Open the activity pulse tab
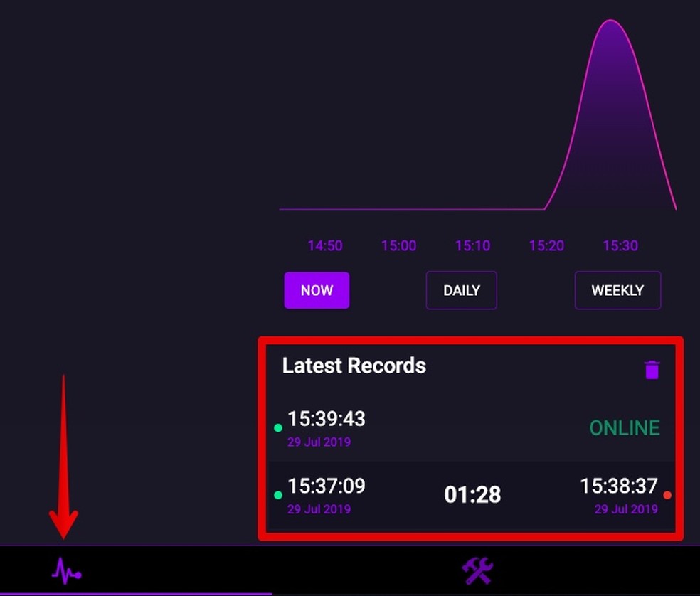This screenshot has width=700, height=596. tap(66, 570)
